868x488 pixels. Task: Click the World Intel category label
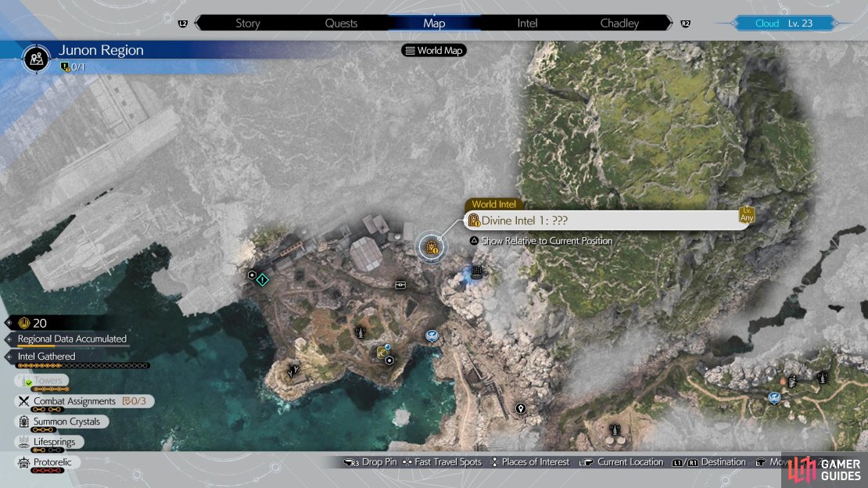point(493,204)
